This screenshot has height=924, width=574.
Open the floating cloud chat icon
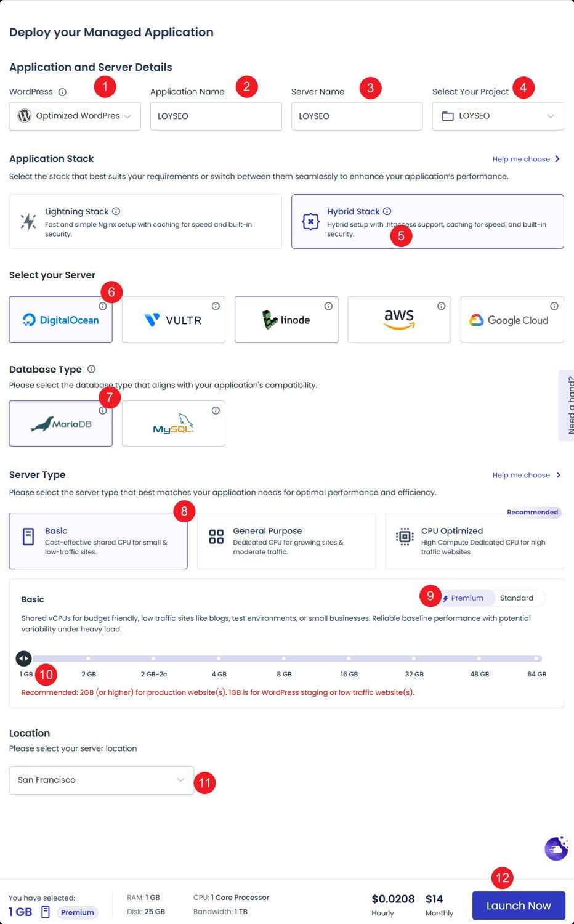coord(556,848)
